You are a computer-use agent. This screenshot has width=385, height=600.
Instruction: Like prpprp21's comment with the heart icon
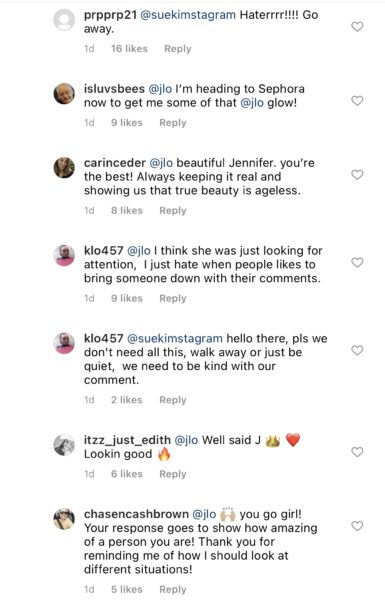357,26
